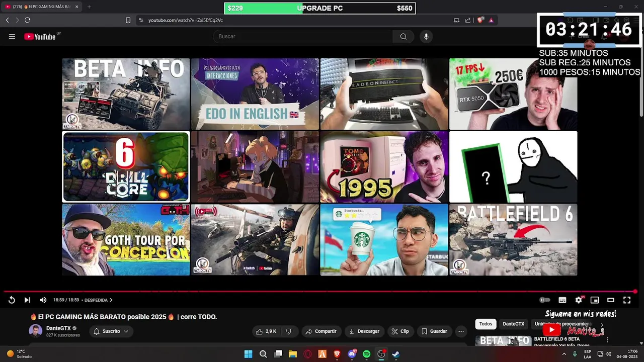
Task: Open Discord from the taskbar
Action: pos(352,354)
